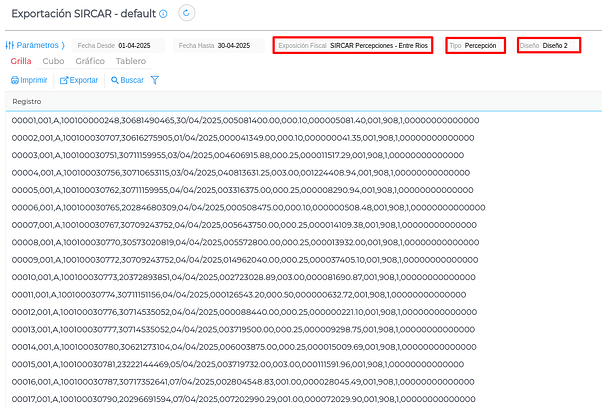Click the Registro column header
This screenshot has width=602, height=407.
27,102
